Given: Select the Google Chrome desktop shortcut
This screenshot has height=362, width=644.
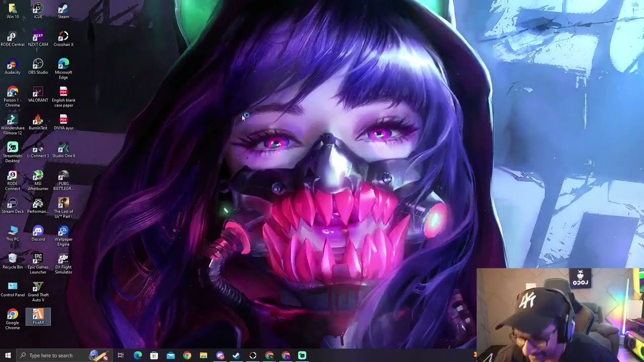Looking at the screenshot, I should tap(13, 319).
